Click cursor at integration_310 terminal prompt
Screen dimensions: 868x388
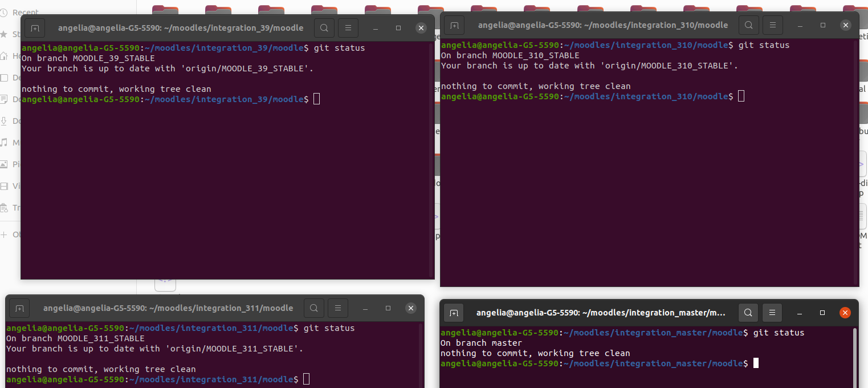click(x=741, y=96)
